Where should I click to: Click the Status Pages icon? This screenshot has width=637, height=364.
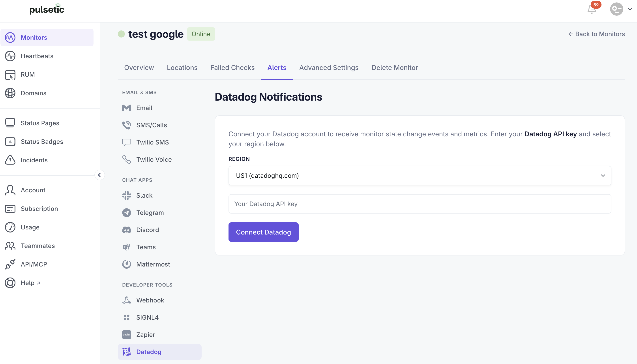pos(10,123)
